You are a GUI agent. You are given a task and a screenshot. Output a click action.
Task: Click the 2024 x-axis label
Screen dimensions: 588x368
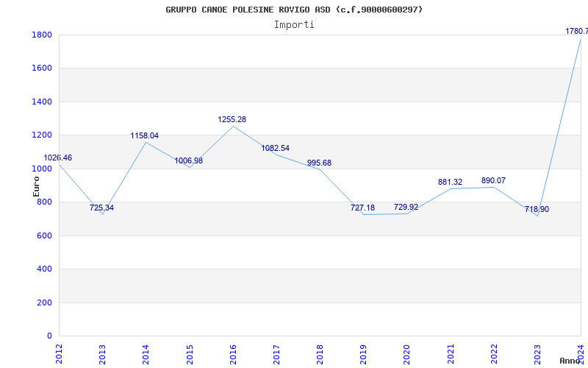point(581,355)
